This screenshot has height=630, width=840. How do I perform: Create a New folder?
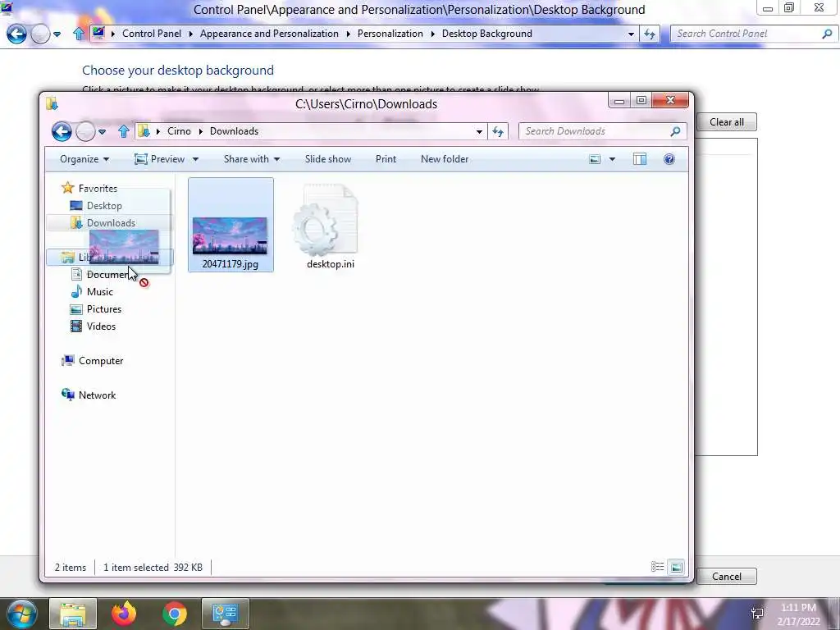coord(445,159)
